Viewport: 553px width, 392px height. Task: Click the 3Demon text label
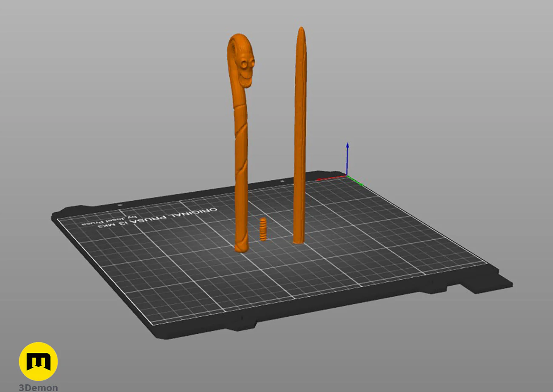pyautogui.click(x=38, y=387)
